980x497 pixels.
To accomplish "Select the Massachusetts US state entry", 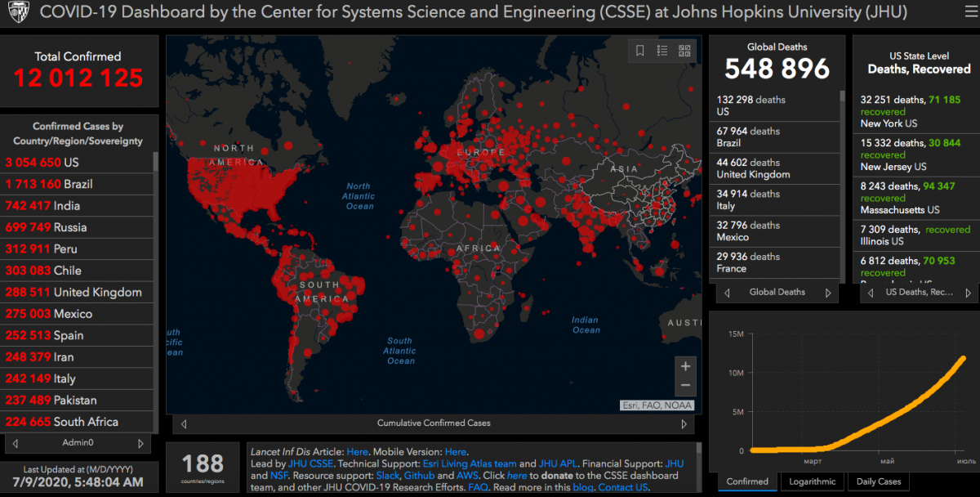I will (914, 198).
